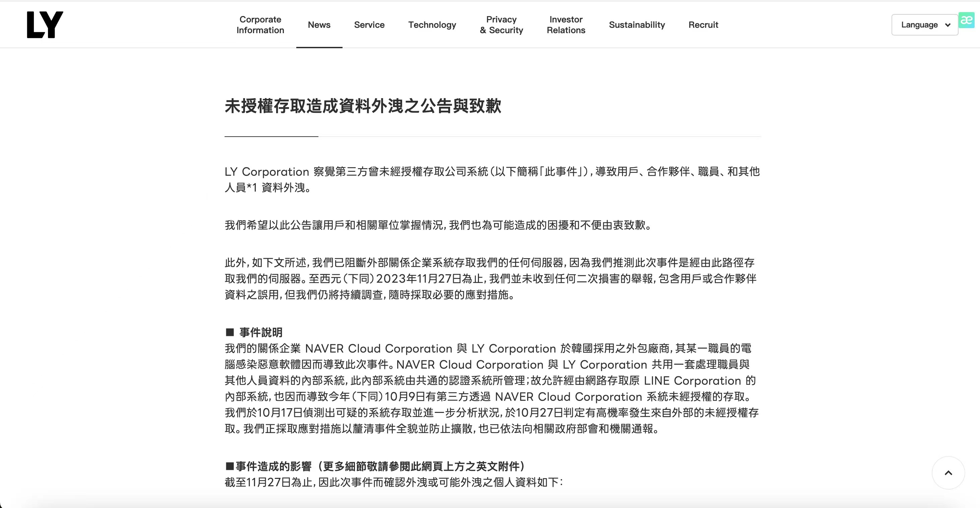
Task: Navigate to Sustainability page
Action: coord(637,25)
